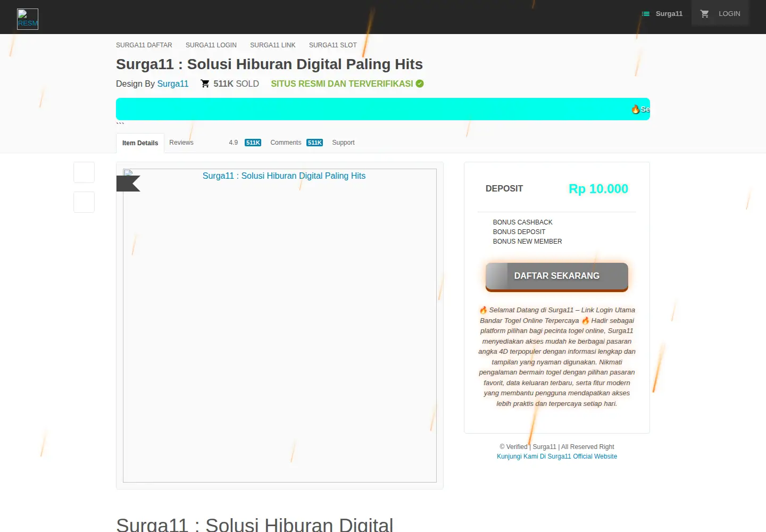This screenshot has width=766, height=532.
Task: Click the cyan scrolling announcement banner
Action: (x=383, y=109)
